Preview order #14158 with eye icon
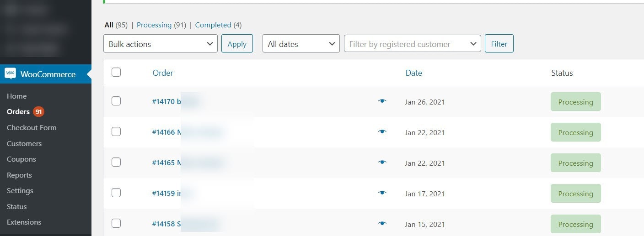 point(382,224)
